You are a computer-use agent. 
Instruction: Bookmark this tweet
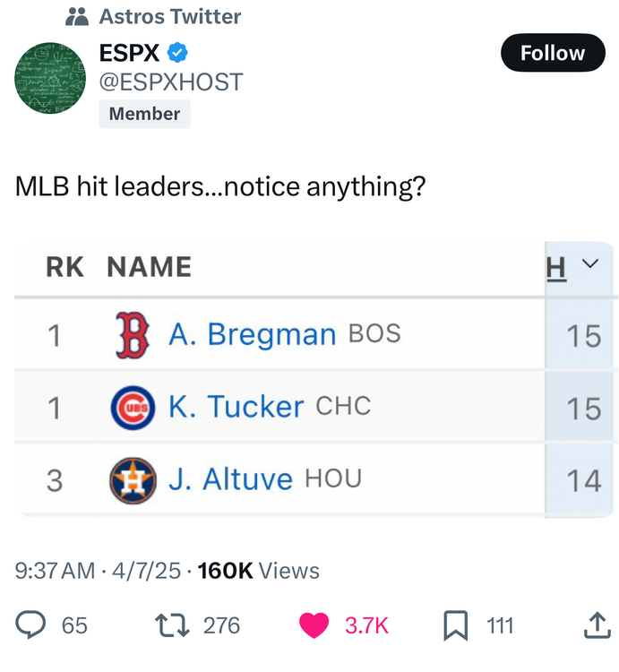click(455, 625)
